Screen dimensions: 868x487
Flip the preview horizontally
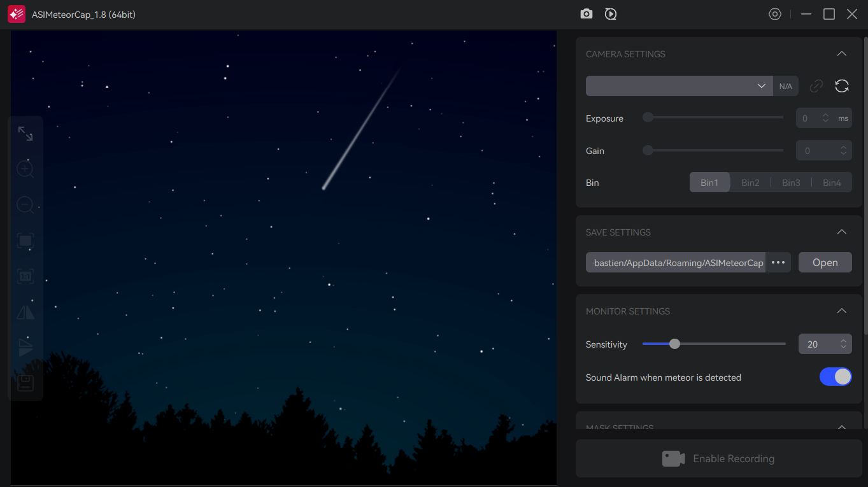tap(25, 312)
